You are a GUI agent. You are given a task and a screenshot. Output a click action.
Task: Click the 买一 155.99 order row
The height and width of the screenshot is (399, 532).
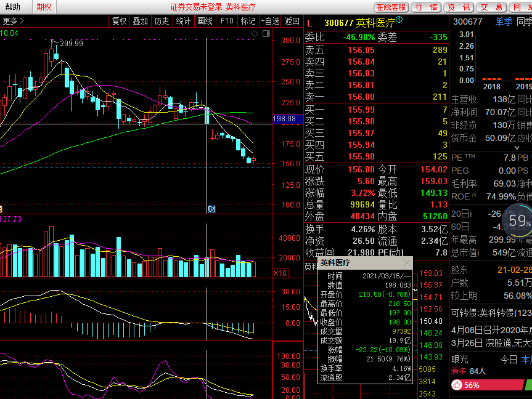[376, 110]
